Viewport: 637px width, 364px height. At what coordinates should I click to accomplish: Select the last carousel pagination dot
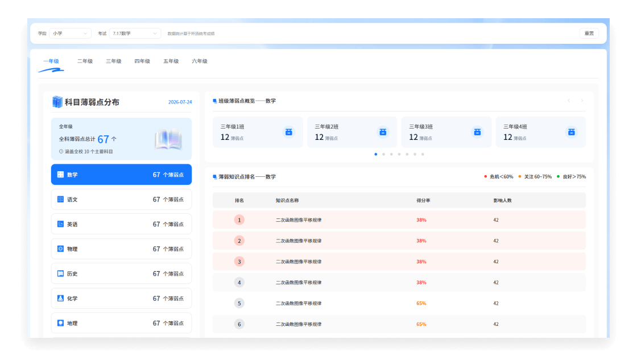coord(423,154)
